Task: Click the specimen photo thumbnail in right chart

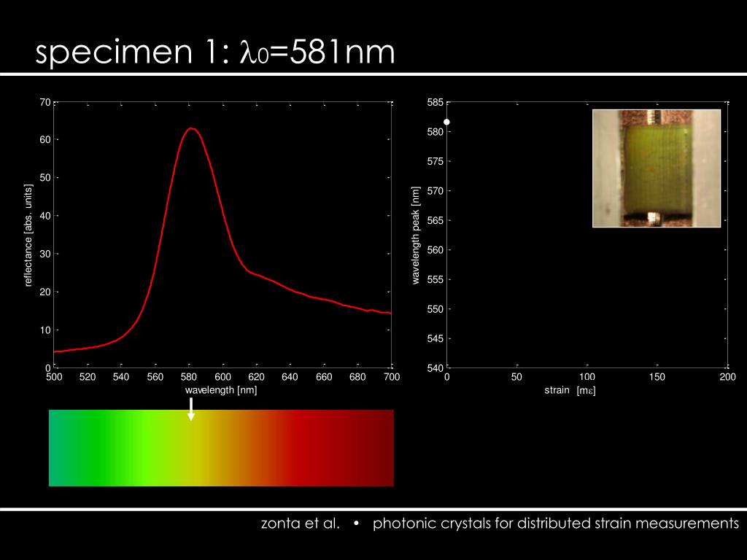Action: coord(657,168)
